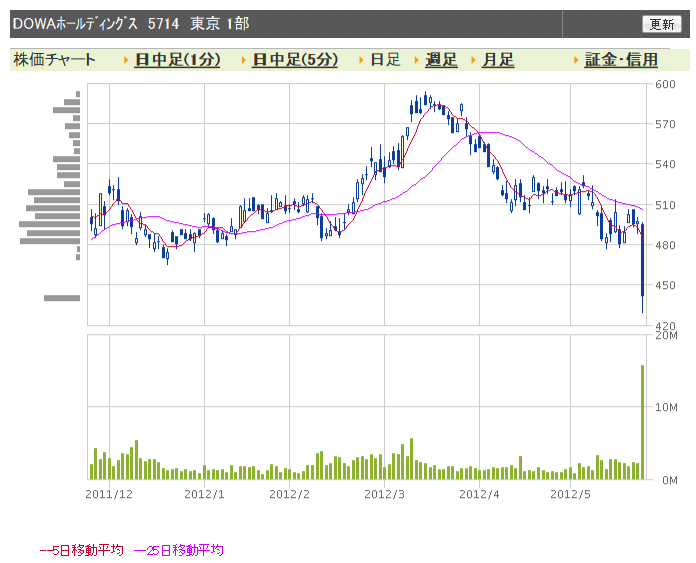Click the orange arrow before 証金･信用
Image resolution: width=696 pixels, height=563 pixels.
click(x=576, y=60)
